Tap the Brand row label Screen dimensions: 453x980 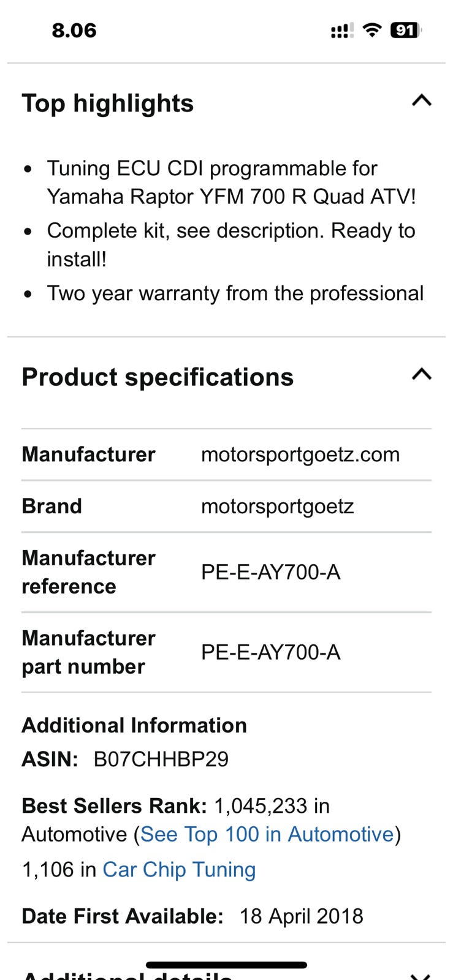tap(52, 507)
